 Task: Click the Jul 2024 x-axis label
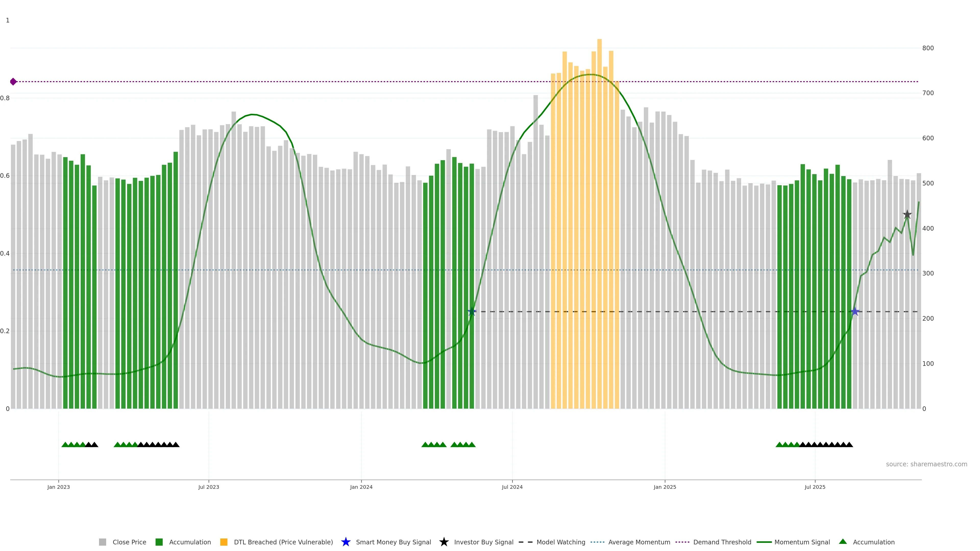pyautogui.click(x=512, y=487)
